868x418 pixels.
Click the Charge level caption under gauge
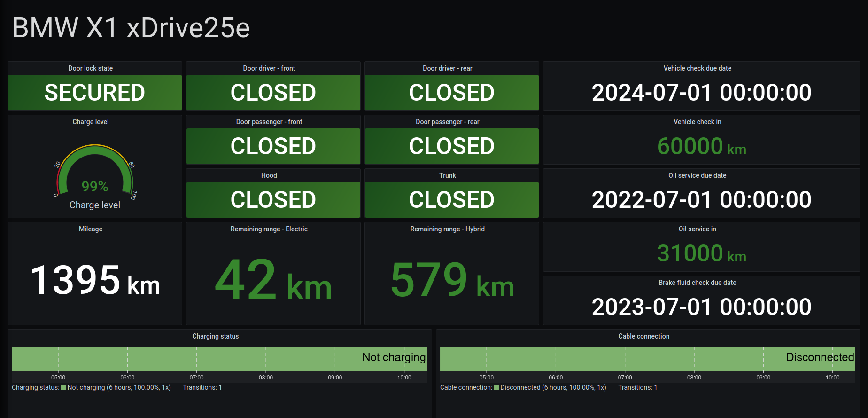tap(95, 205)
